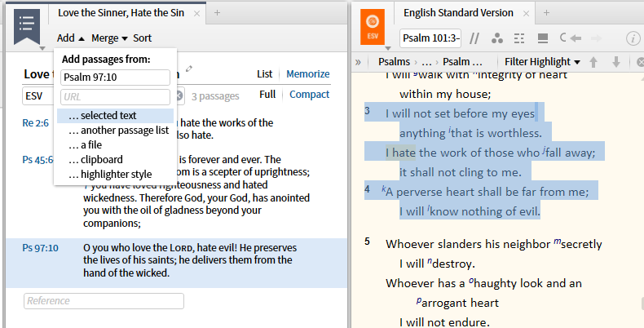Click 'Psalm …' breadcrumb item
This screenshot has width=644, height=328.
pyautogui.click(x=462, y=62)
